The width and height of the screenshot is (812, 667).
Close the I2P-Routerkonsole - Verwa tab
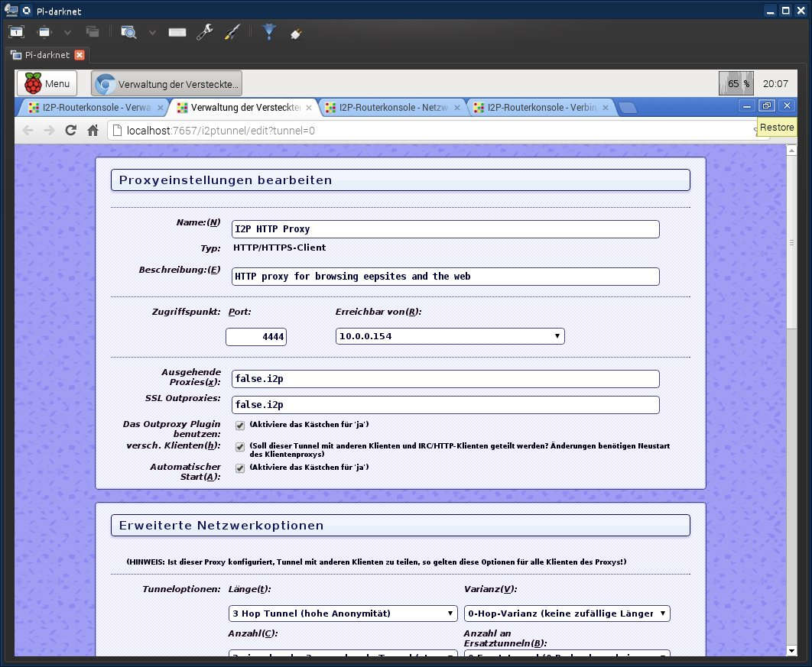[161, 108]
